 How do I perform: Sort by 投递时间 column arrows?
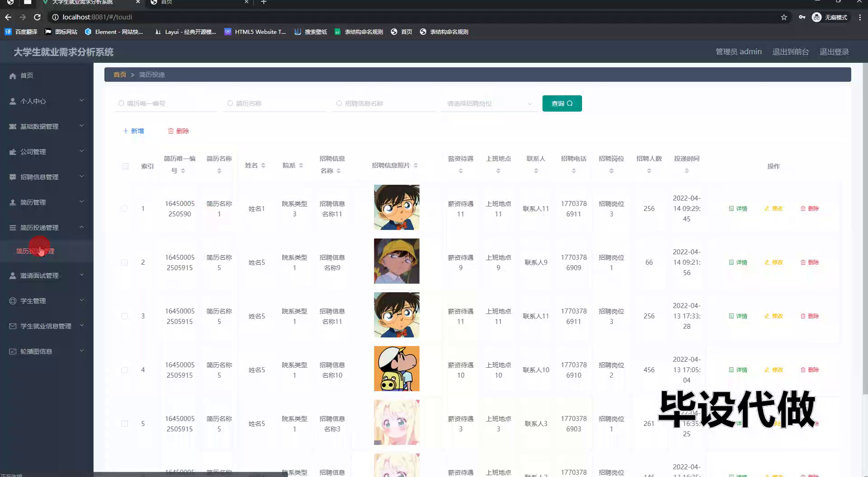coord(687,171)
